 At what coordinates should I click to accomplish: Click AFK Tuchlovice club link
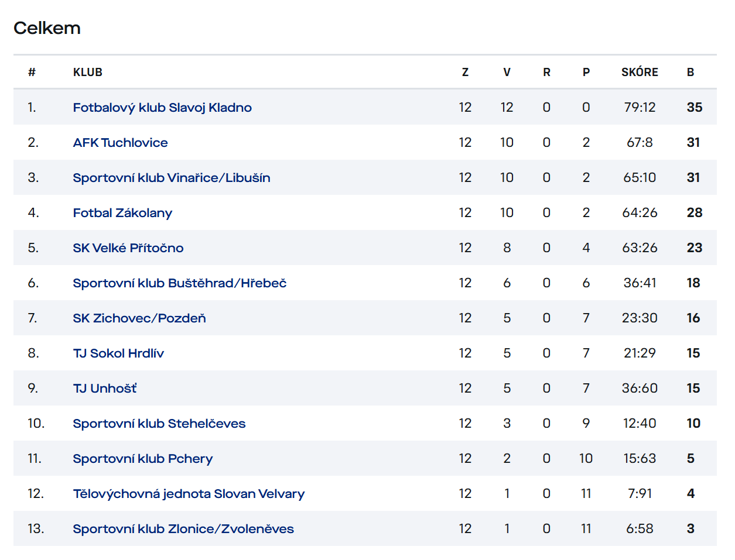pos(120,143)
